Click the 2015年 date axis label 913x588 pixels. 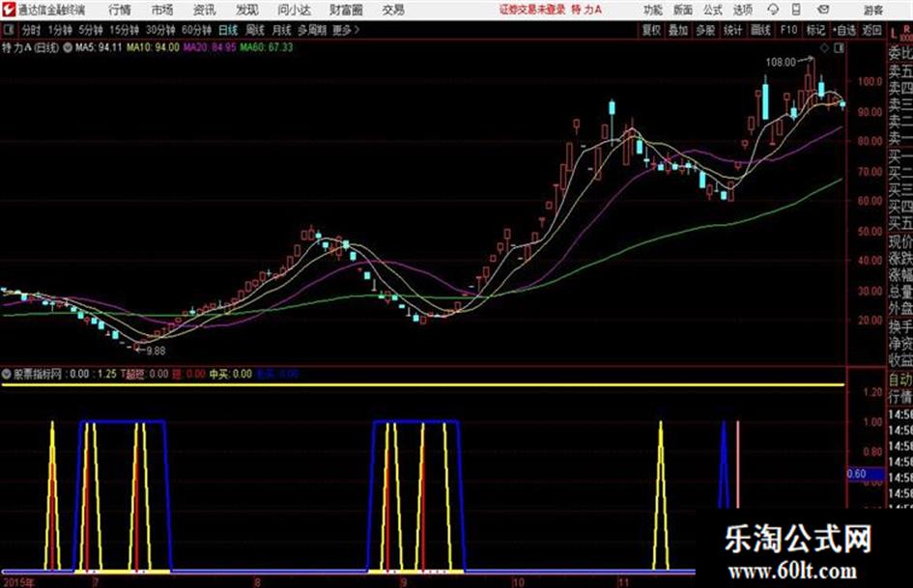coord(18,581)
